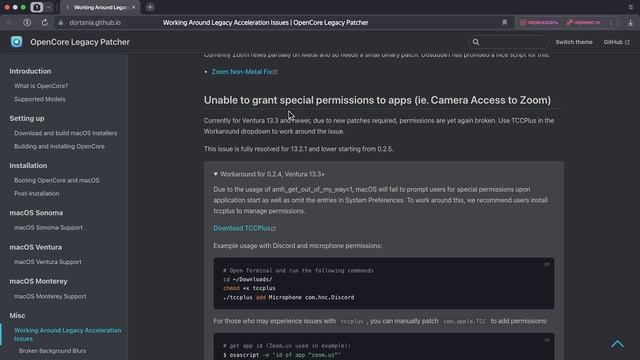Viewport: 640px width, 360px height.
Task: Open a new tab with the plus icon
Action: click(150, 7)
